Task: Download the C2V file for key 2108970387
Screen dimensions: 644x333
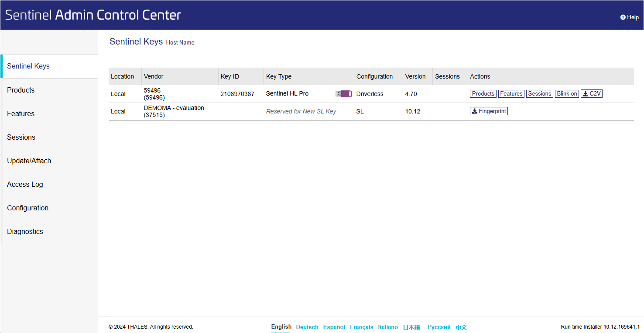Action: (592, 94)
